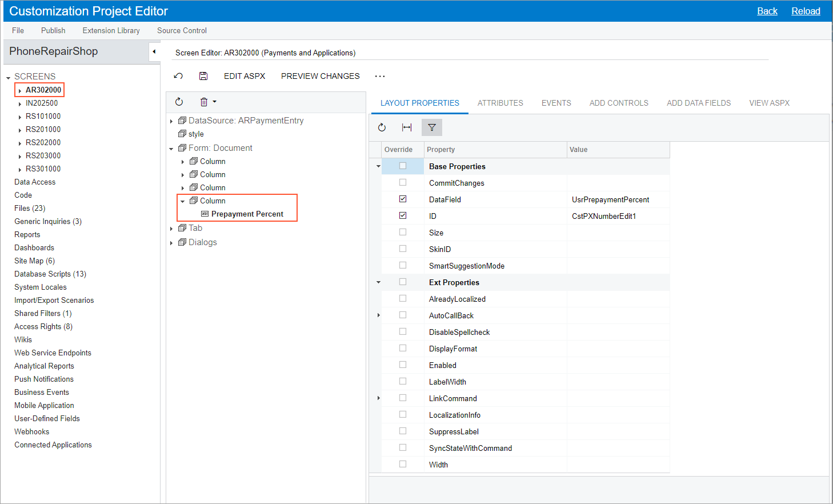
Task: Open the Publish menu
Action: pos(53,30)
